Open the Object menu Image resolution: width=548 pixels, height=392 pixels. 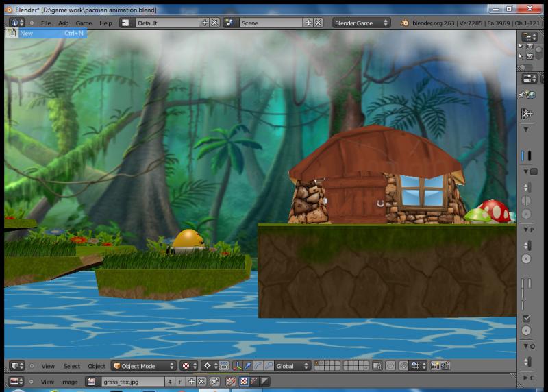point(97,366)
